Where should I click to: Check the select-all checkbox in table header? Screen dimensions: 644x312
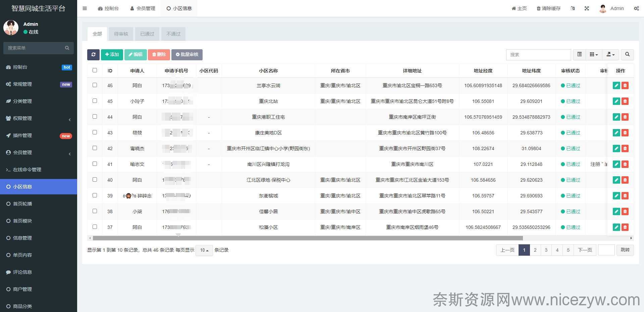click(x=95, y=70)
